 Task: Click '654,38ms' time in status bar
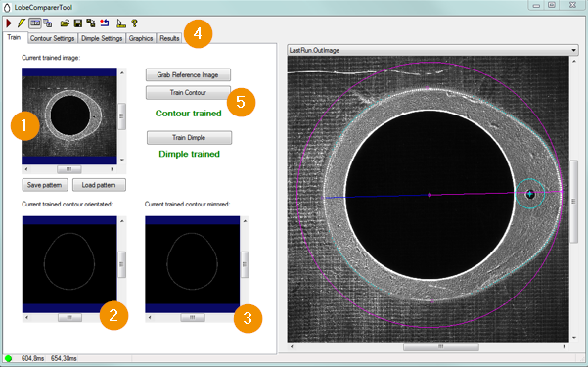(x=65, y=359)
